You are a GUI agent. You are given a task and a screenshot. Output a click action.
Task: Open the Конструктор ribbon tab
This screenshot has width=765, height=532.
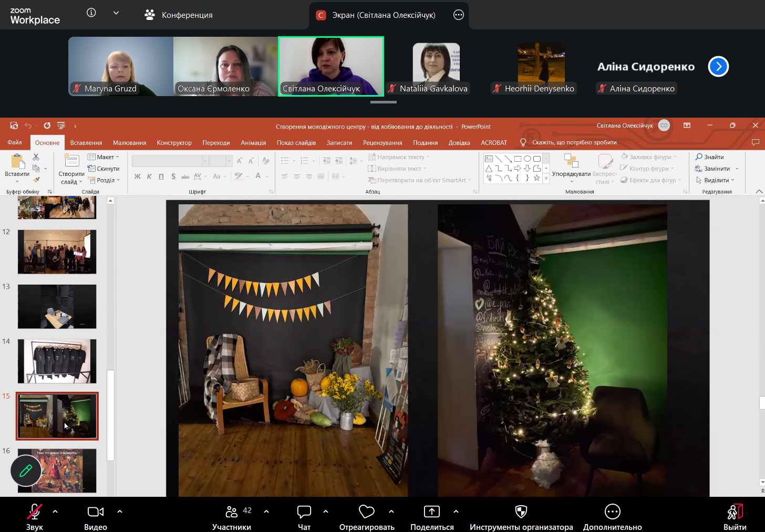[174, 143]
